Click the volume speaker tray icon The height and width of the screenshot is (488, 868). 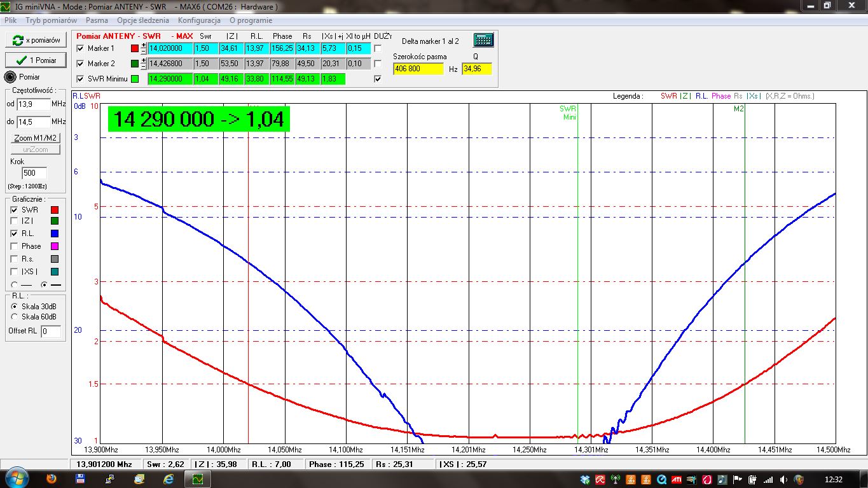pos(783,479)
